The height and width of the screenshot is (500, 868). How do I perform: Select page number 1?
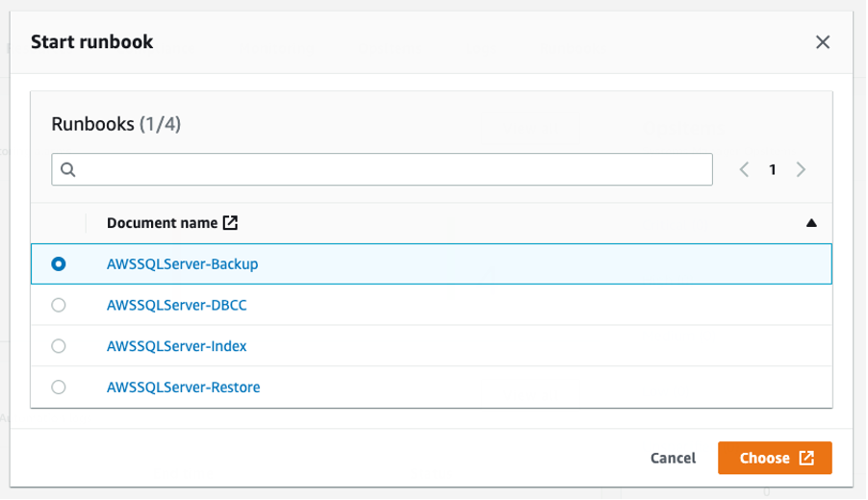(x=772, y=170)
